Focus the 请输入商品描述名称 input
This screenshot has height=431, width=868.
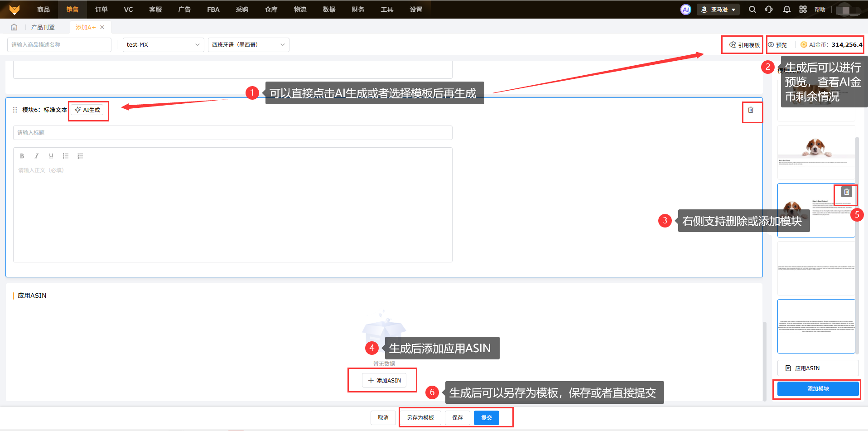[x=59, y=45]
